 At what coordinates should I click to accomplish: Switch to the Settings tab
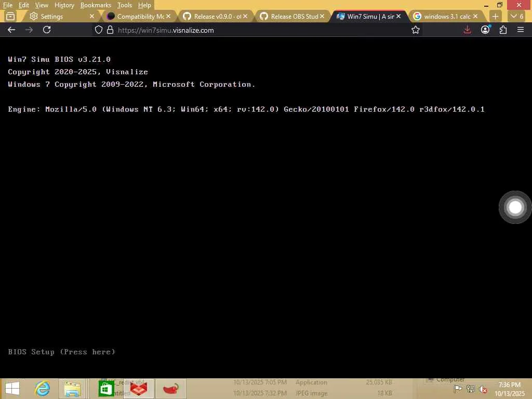pos(58,16)
